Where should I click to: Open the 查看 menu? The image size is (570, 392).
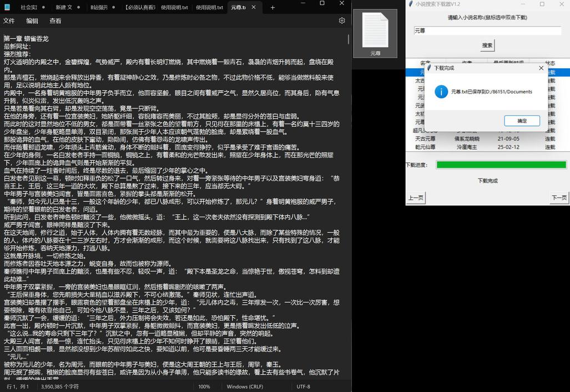point(56,21)
